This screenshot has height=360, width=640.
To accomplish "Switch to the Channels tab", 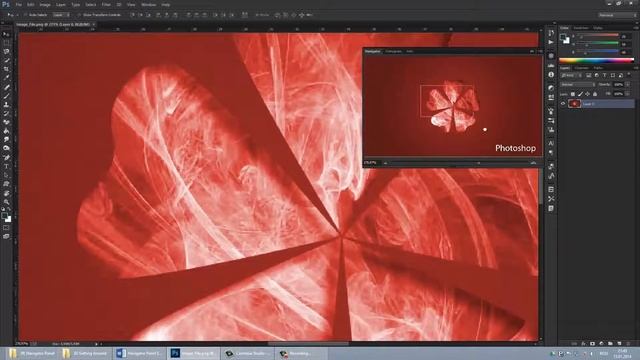I will coord(582,68).
